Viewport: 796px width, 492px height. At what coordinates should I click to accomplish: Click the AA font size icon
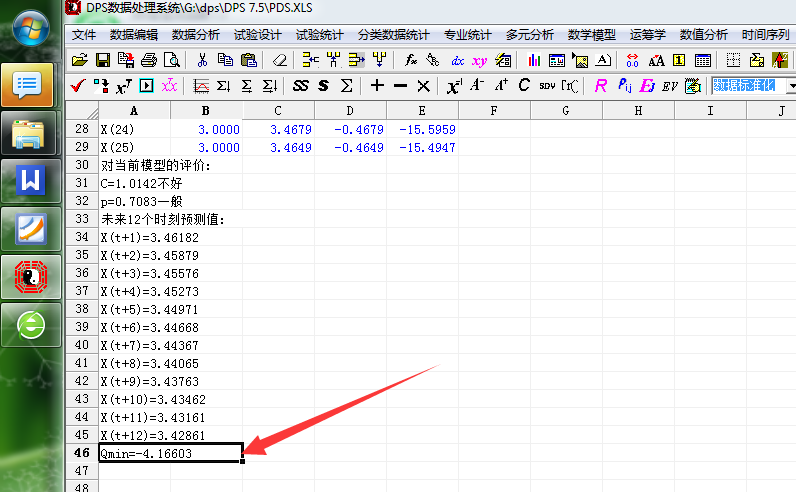pyautogui.click(x=656, y=61)
